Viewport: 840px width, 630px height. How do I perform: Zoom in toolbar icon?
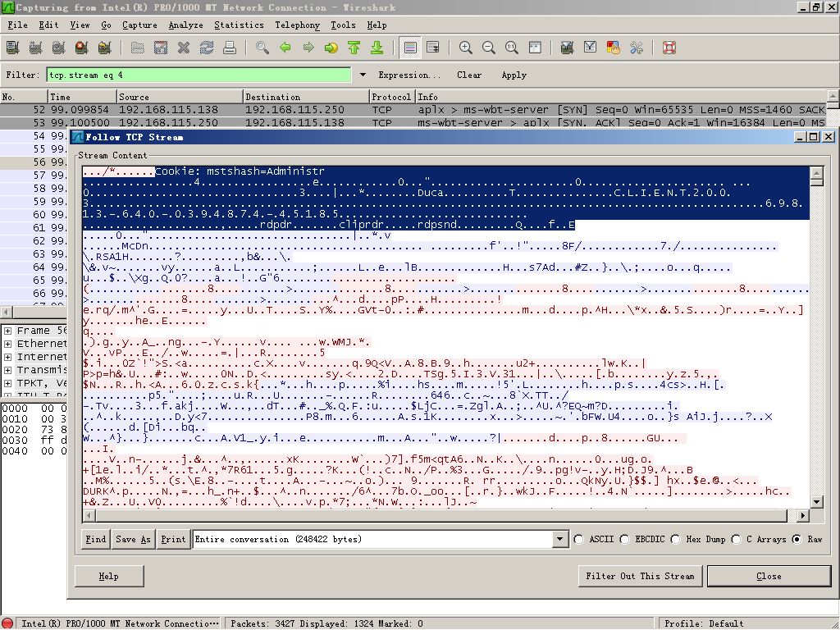[466, 48]
